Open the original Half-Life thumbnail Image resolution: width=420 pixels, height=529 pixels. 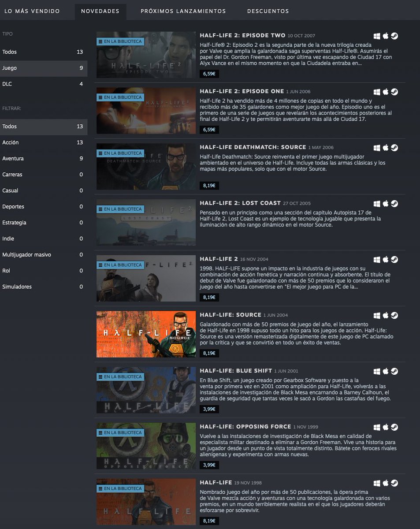pos(146,502)
